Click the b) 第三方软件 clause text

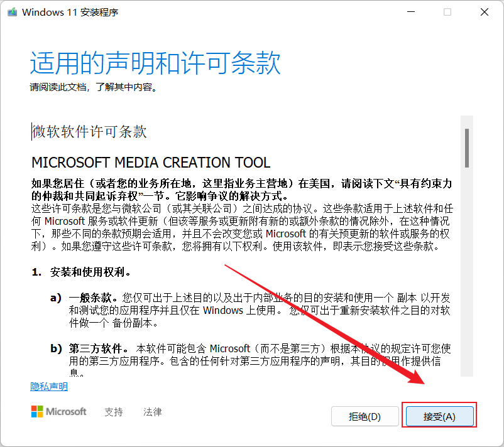pyautogui.click(x=251, y=360)
